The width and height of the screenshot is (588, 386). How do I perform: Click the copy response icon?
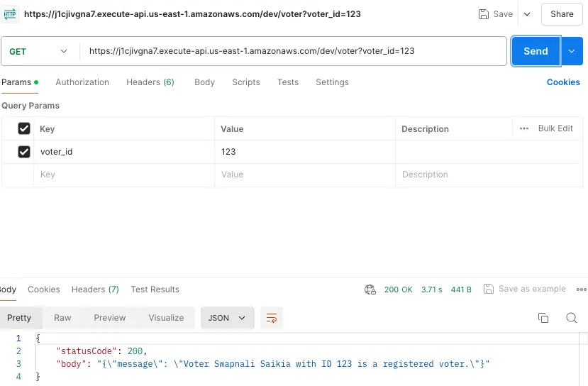coord(543,318)
